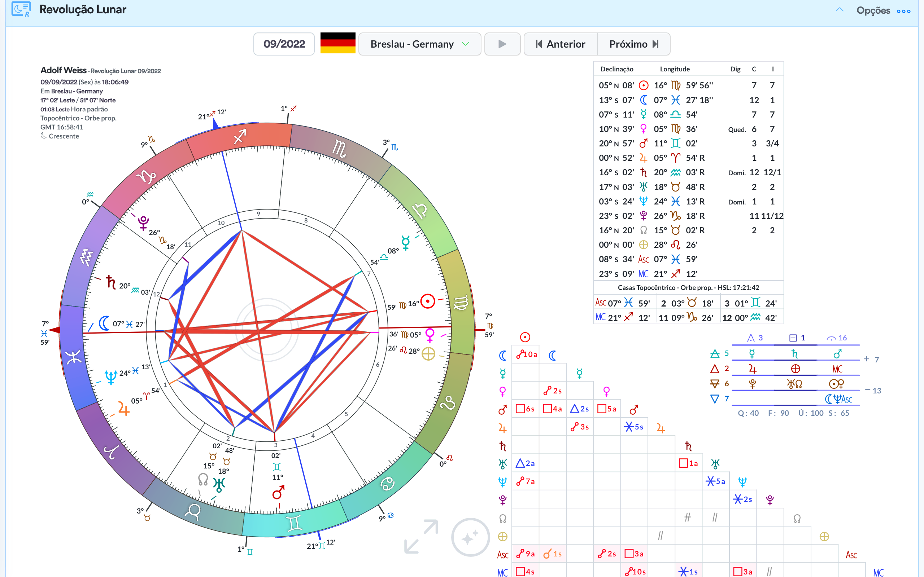924x577 pixels.
Task: Click the Longitude column header
Action: click(x=674, y=69)
